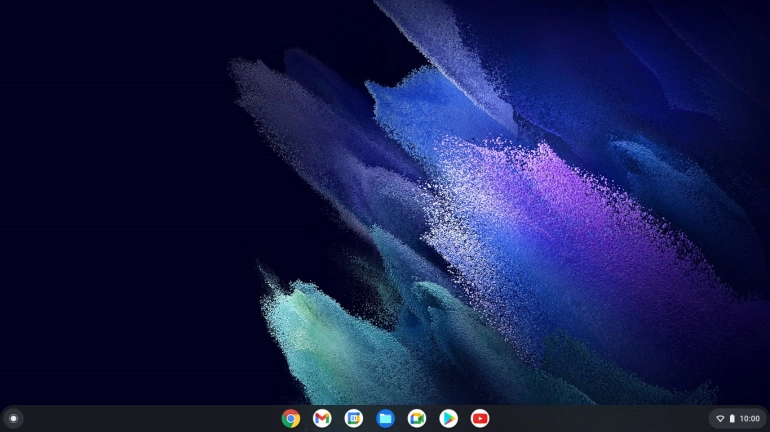Open Google Calendar from the shelf
Screen dimensions: 770x432
click(x=353, y=418)
